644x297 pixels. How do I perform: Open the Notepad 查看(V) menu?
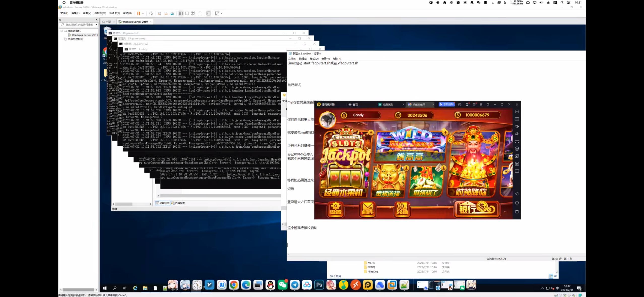click(x=326, y=59)
